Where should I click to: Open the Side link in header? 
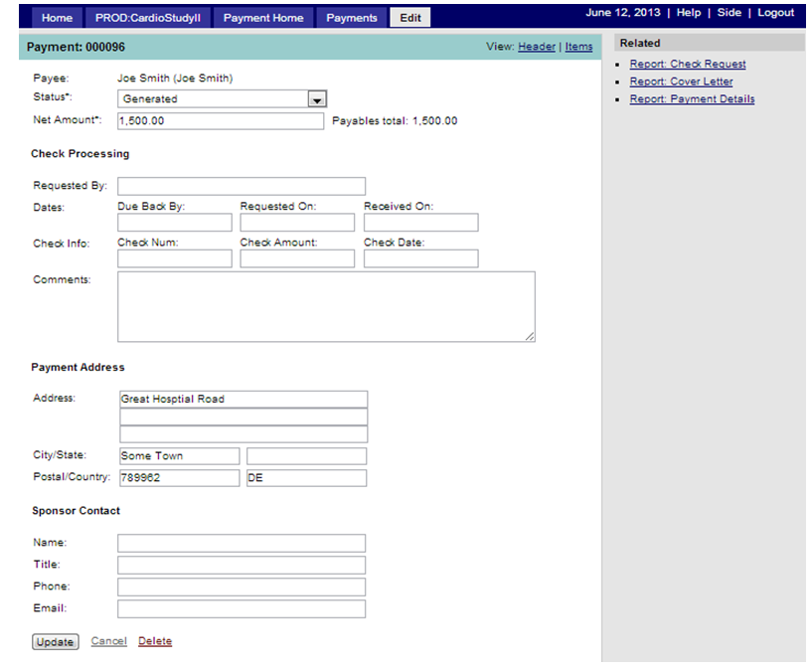coord(729,13)
